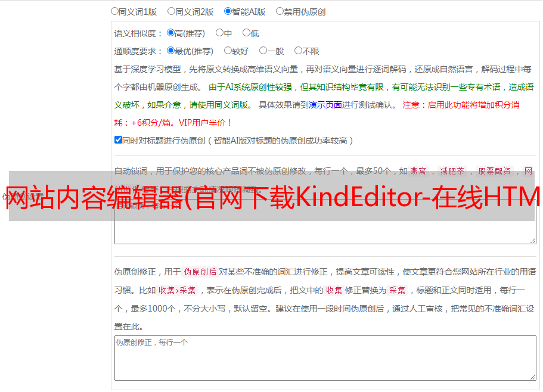Set 通顺度要求 to 最优(推荐)

tap(170, 51)
